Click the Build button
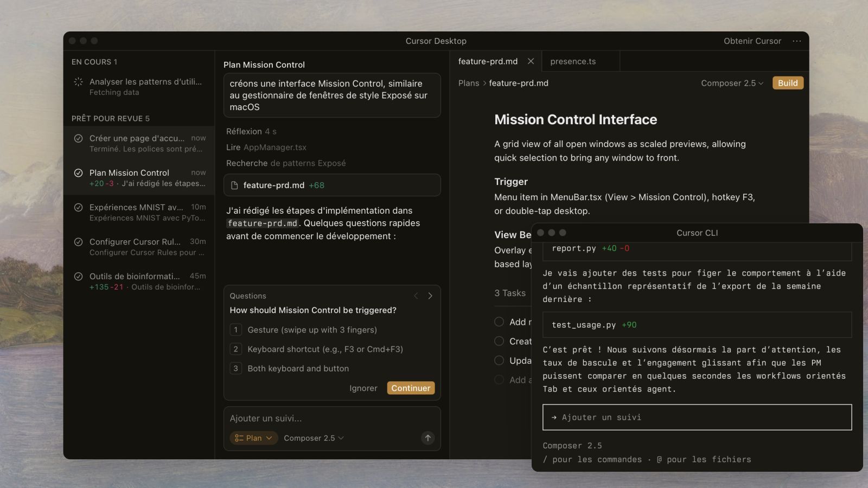This screenshot has width=868, height=488. (788, 83)
